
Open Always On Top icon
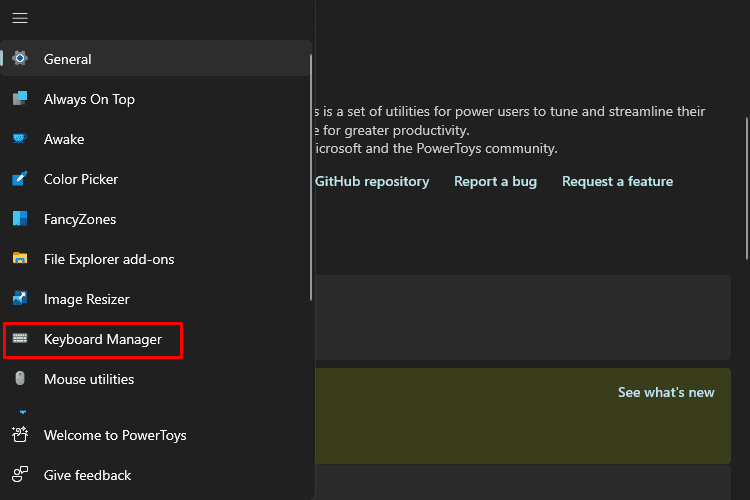point(20,99)
